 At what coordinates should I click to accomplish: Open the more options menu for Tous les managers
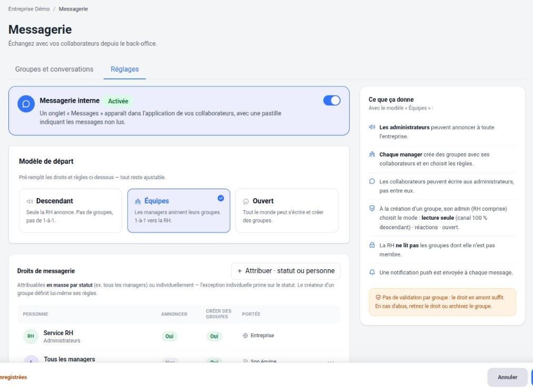click(330, 361)
